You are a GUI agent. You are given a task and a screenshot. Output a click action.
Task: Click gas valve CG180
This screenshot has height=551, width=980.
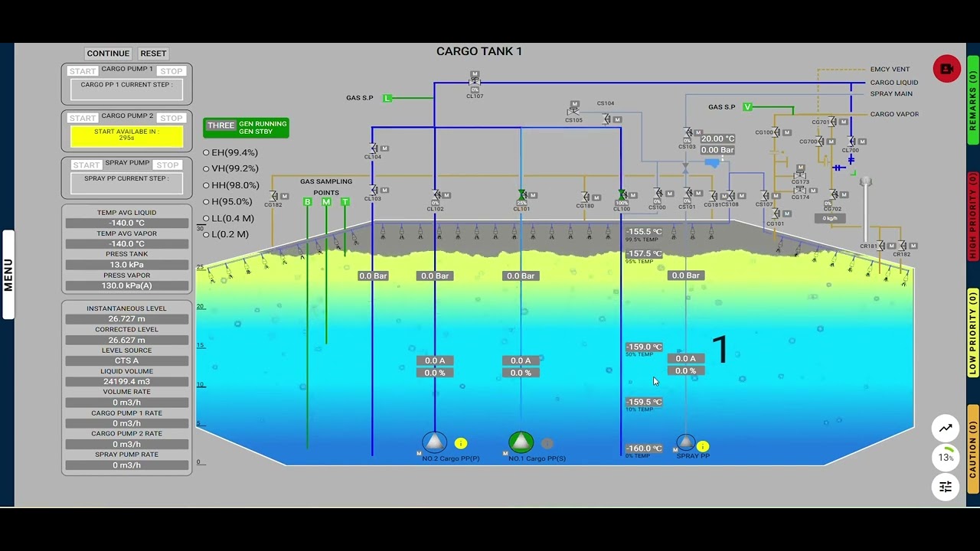click(586, 197)
